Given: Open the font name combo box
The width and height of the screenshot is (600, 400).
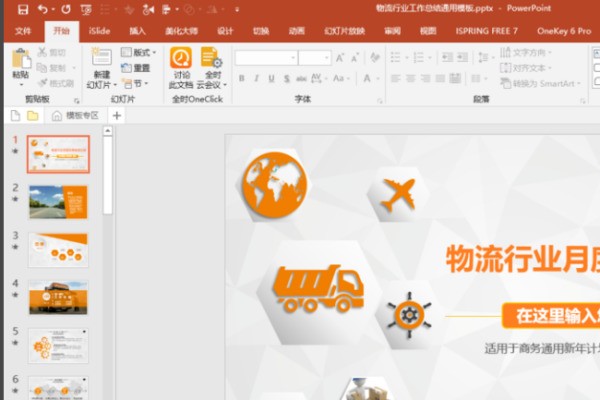Looking at the screenshot, I should [x=265, y=58].
